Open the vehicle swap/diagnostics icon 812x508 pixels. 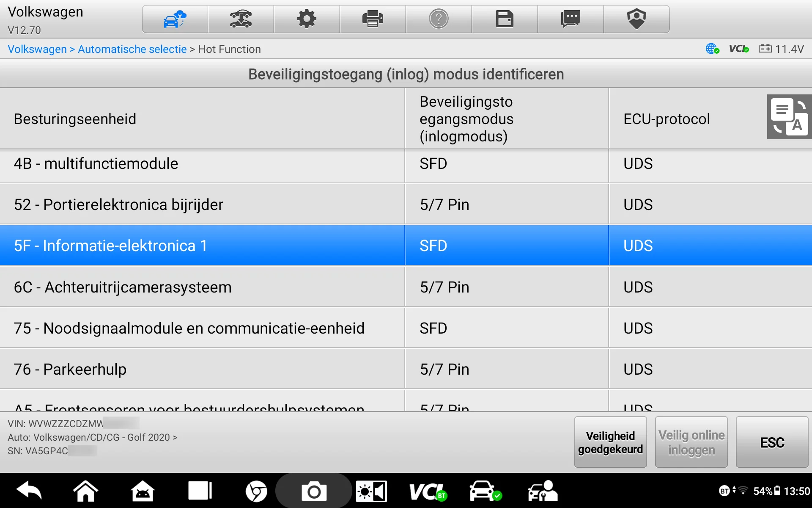(241, 19)
